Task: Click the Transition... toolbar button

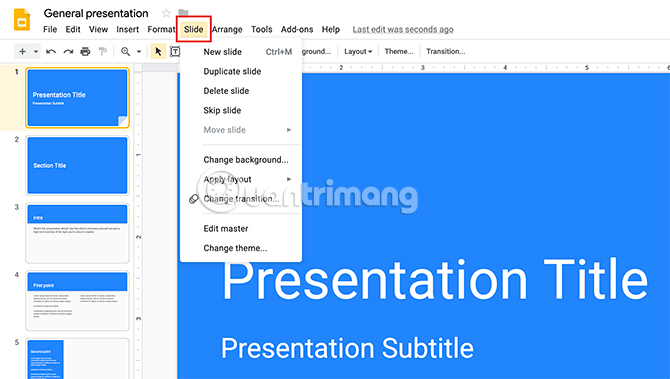Action: 446,52
